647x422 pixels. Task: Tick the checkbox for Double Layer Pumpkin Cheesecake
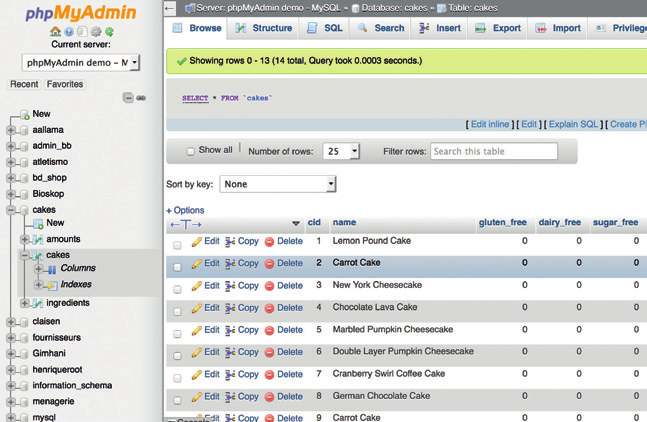click(177, 356)
